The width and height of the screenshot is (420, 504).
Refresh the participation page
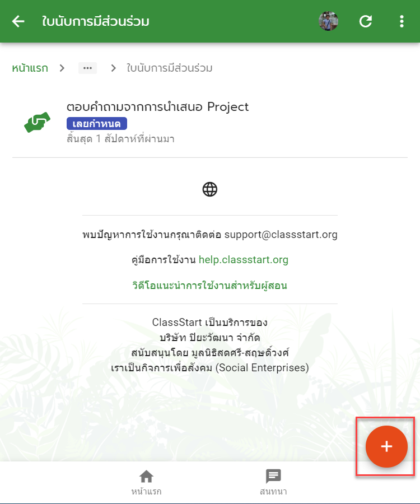click(365, 21)
